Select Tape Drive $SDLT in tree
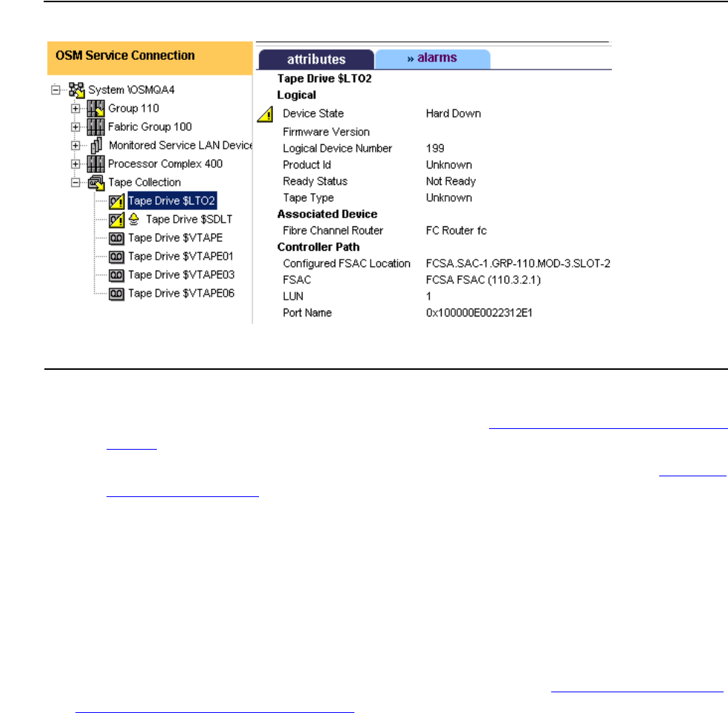 point(189,219)
